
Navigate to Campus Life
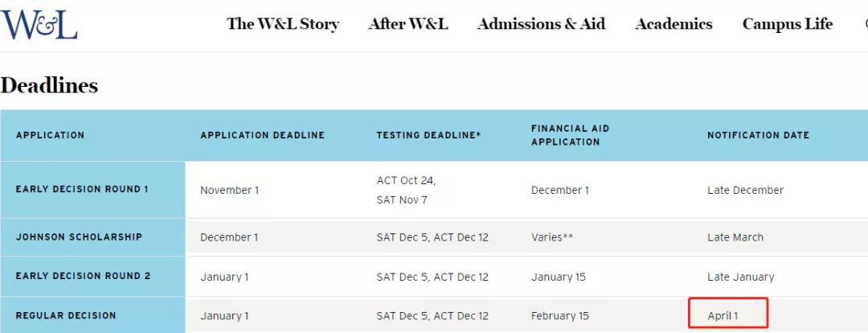tap(788, 24)
